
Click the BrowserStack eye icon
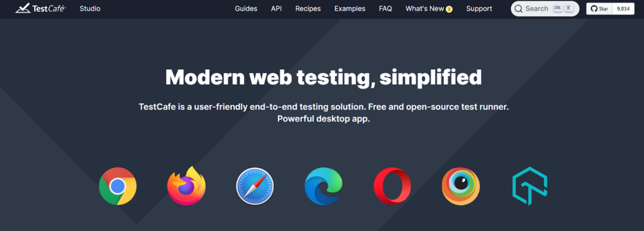[461, 186]
